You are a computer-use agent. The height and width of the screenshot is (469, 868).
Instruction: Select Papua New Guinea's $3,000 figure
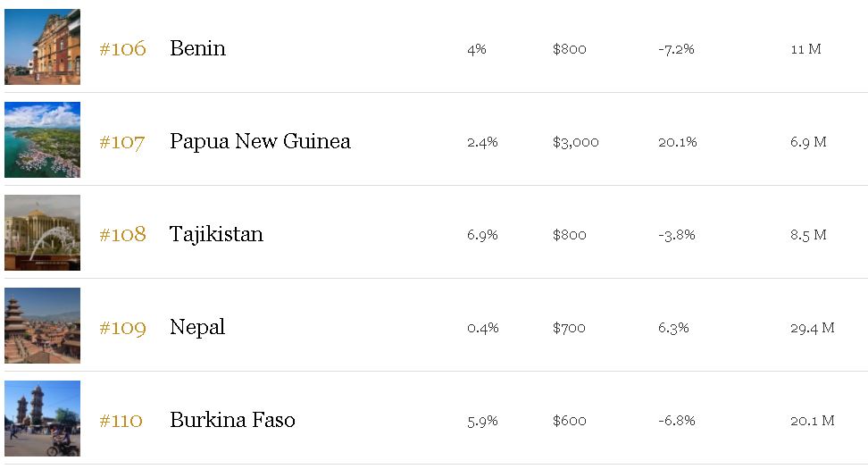click(576, 142)
